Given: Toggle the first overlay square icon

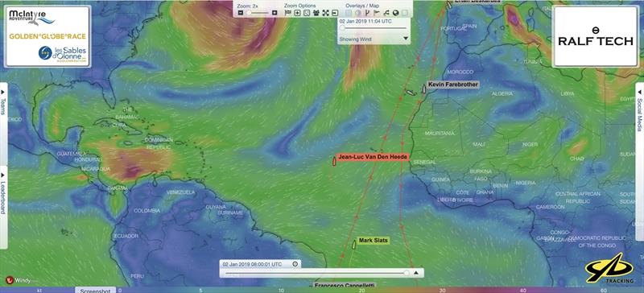Looking at the screenshot, I should (349, 13).
